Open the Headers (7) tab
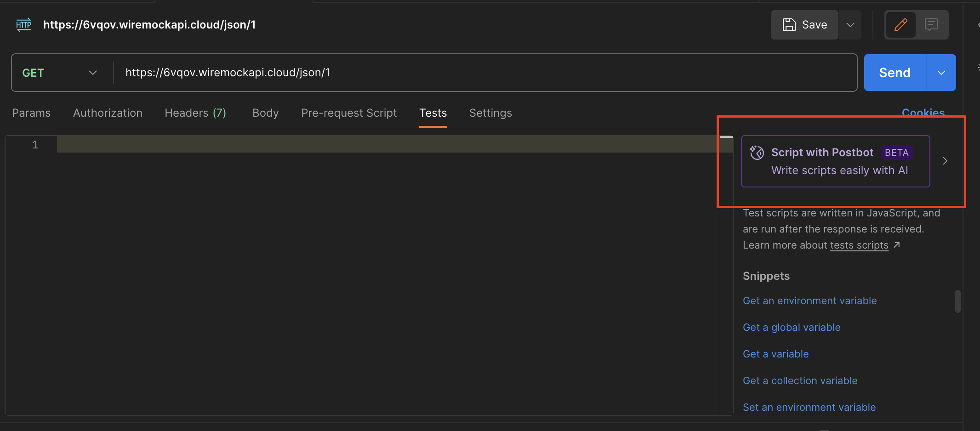The image size is (980, 431). coord(195,113)
